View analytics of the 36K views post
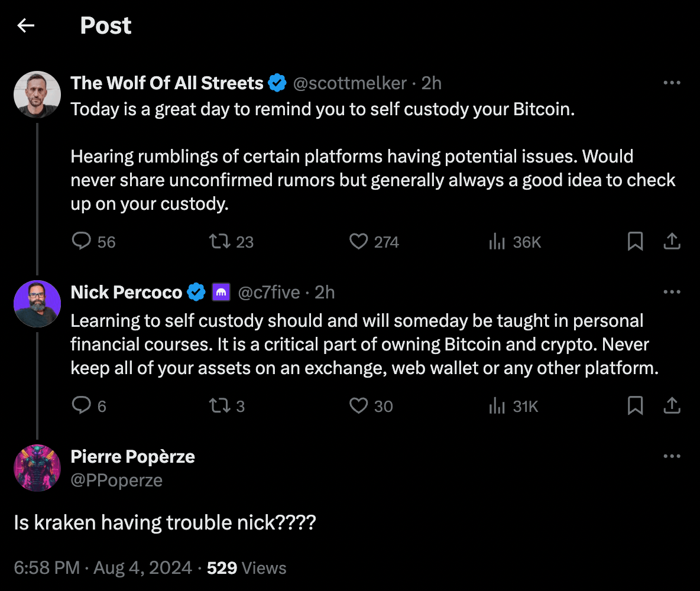700x591 pixels. (x=495, y=242)
